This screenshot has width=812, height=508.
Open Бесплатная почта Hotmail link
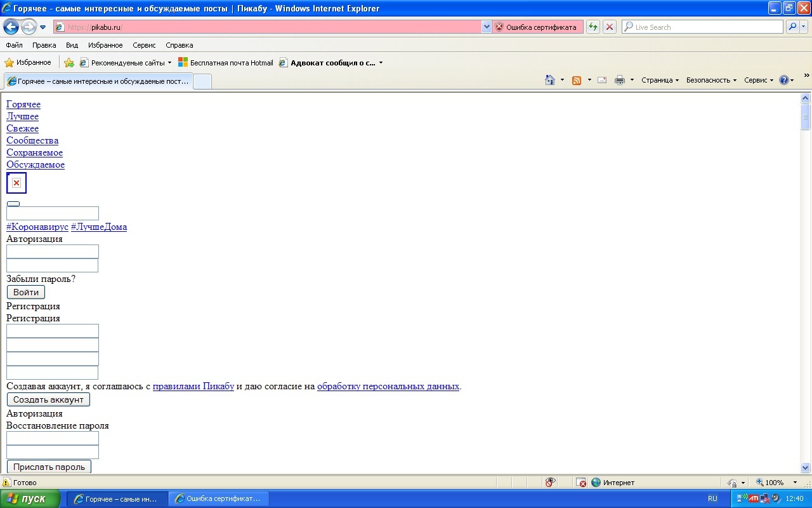(226, 63)
